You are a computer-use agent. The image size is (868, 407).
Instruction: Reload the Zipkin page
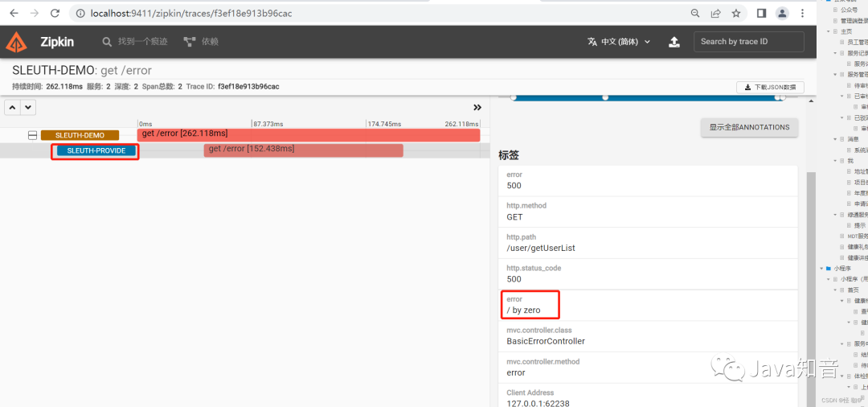coord(55,14)
